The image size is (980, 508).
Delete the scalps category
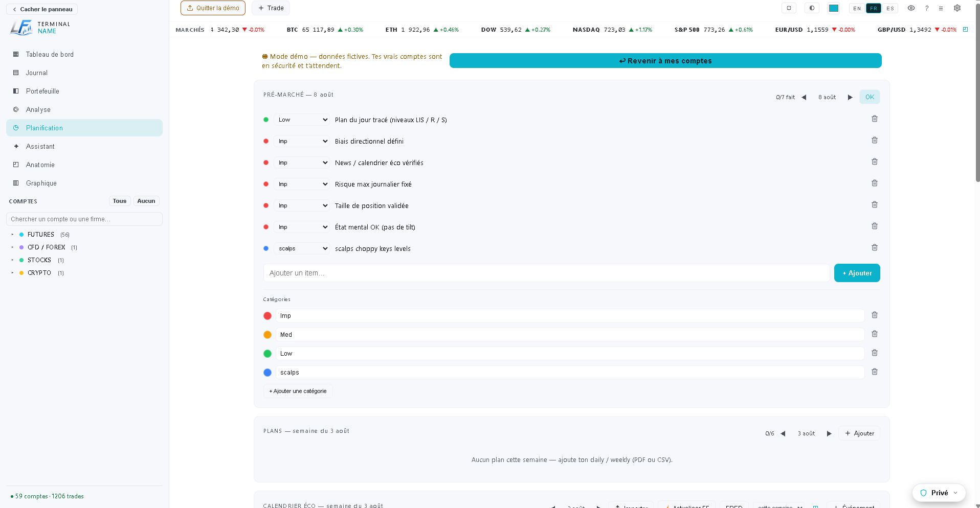(x=874, y=372)
